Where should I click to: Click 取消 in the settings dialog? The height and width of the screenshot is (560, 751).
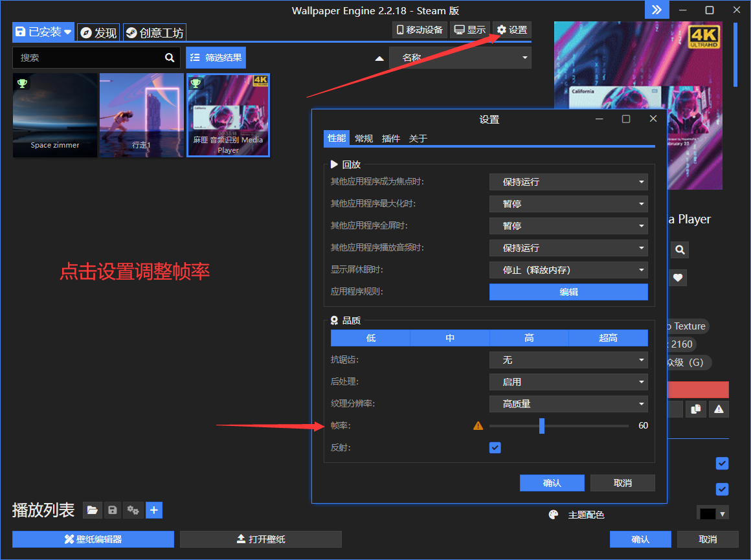click(x=623, y=483)
